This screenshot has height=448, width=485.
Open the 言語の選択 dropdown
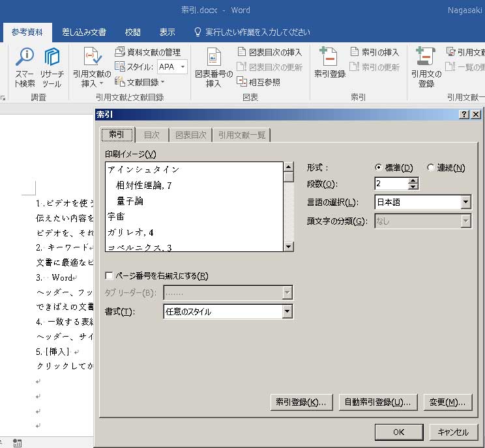(x=465, y=203)
